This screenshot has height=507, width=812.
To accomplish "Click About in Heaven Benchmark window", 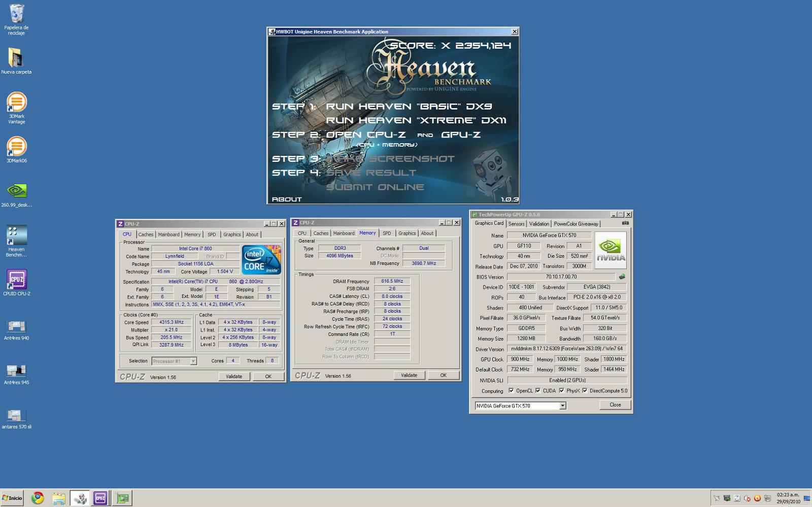I will point(287,199).
